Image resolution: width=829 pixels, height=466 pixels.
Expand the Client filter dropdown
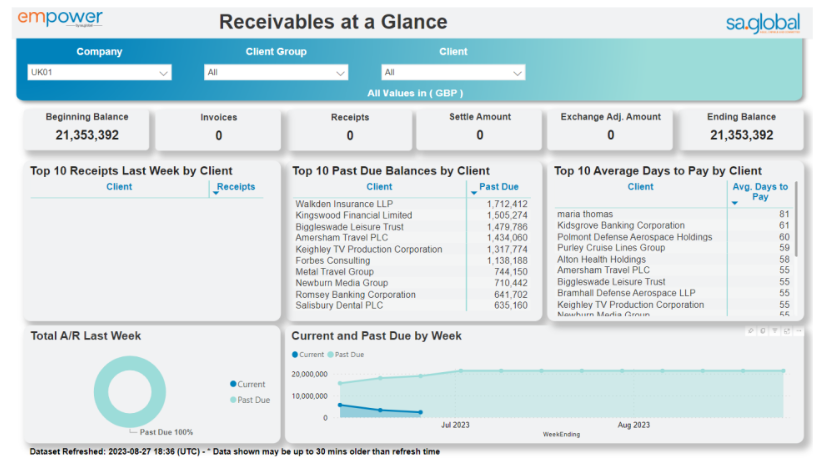pos(453,72)
